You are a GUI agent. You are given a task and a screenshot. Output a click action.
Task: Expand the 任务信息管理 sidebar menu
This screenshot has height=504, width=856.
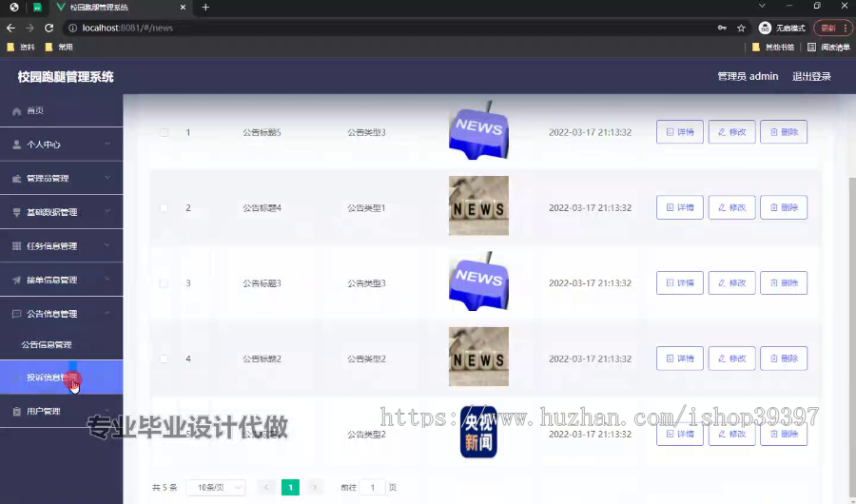point(61,246)
